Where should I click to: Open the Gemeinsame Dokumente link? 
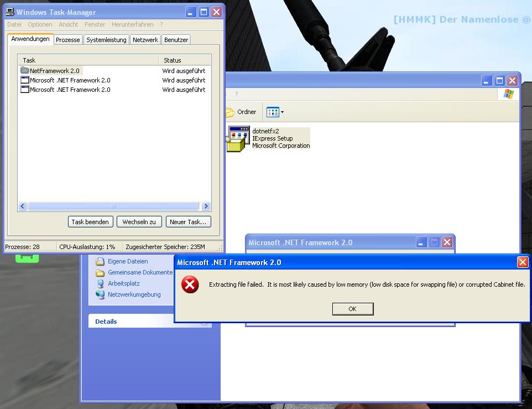click(x=140, y=272)
